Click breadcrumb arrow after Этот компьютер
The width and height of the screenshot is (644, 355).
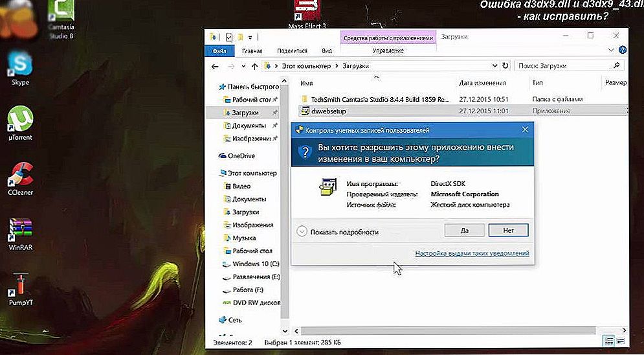click(337, 66)
